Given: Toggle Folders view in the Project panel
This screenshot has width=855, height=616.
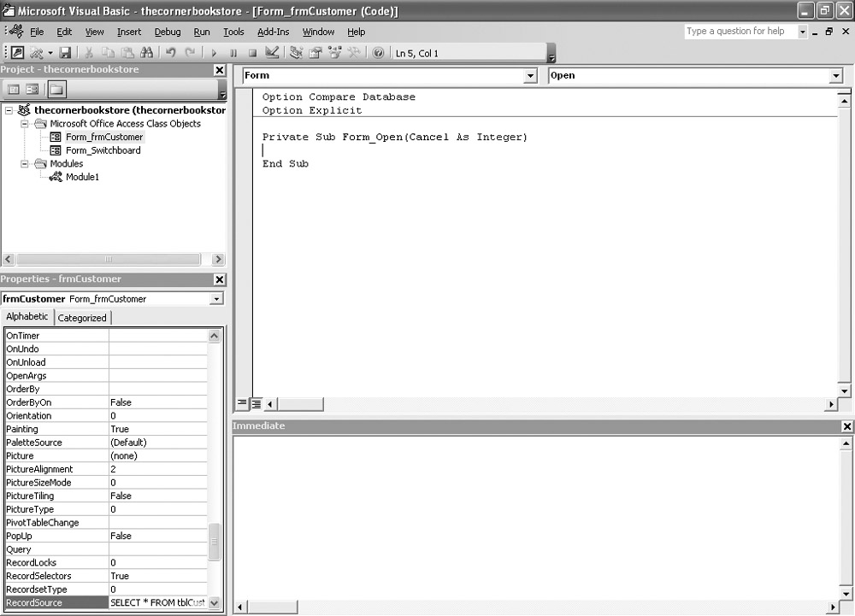Looking at the screenshot, I should point(56,89).
